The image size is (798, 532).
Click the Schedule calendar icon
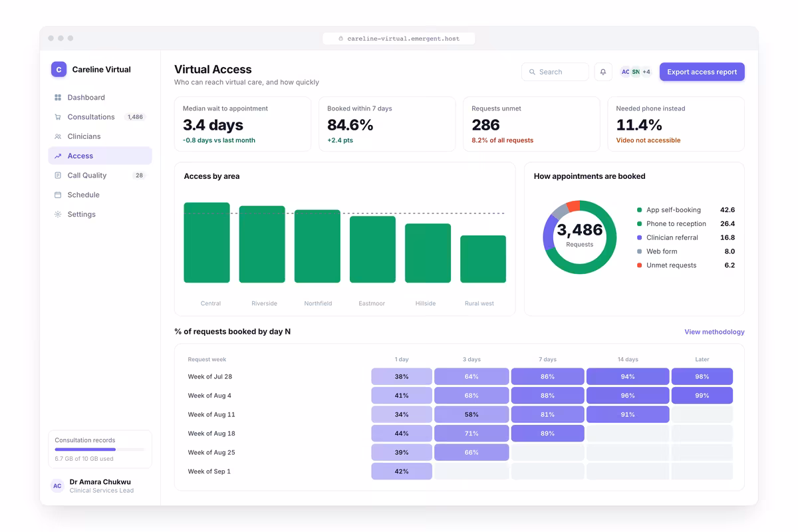coord(58,195)
